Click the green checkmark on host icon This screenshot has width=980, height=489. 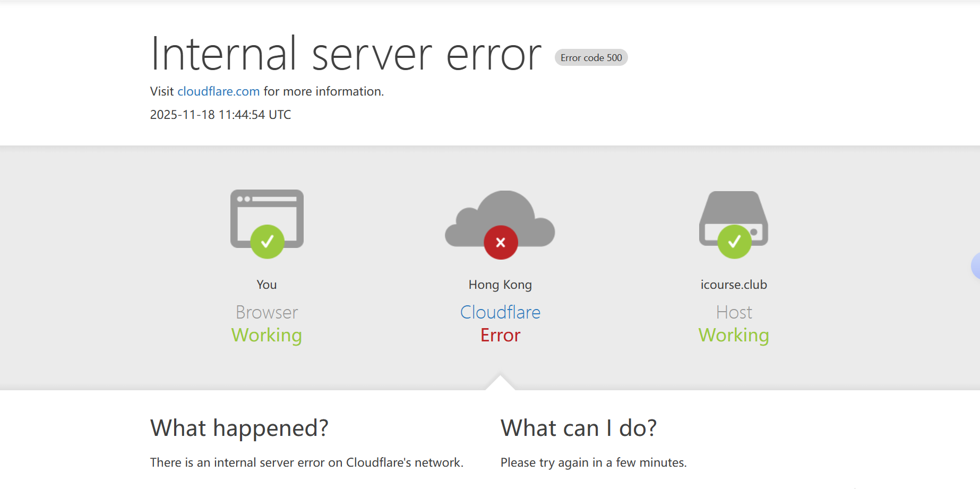coord(734,242)
